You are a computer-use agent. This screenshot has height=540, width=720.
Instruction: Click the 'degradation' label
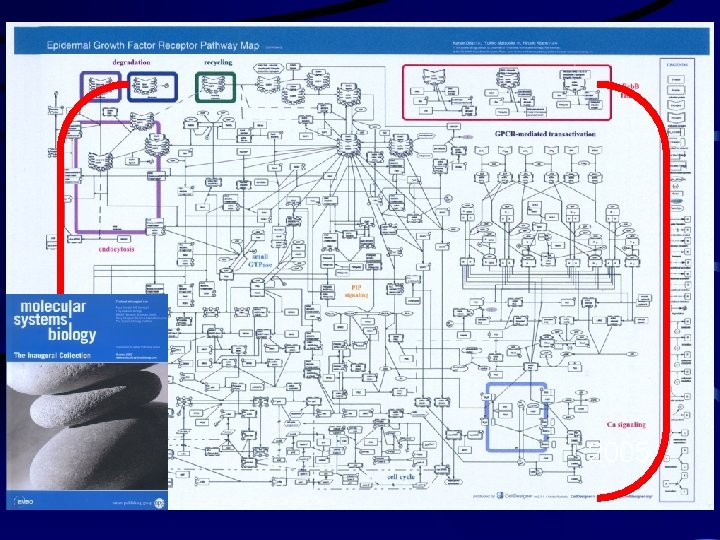[131, 62]
